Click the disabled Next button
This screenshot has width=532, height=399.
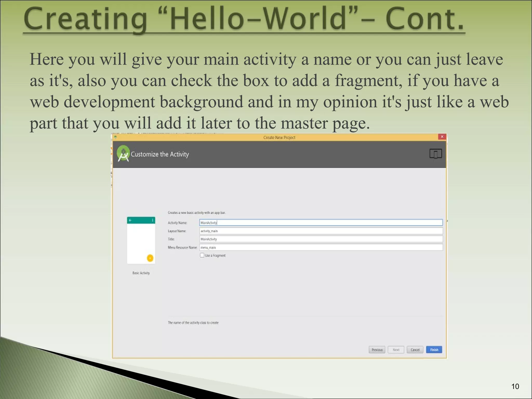click(396, 350)
